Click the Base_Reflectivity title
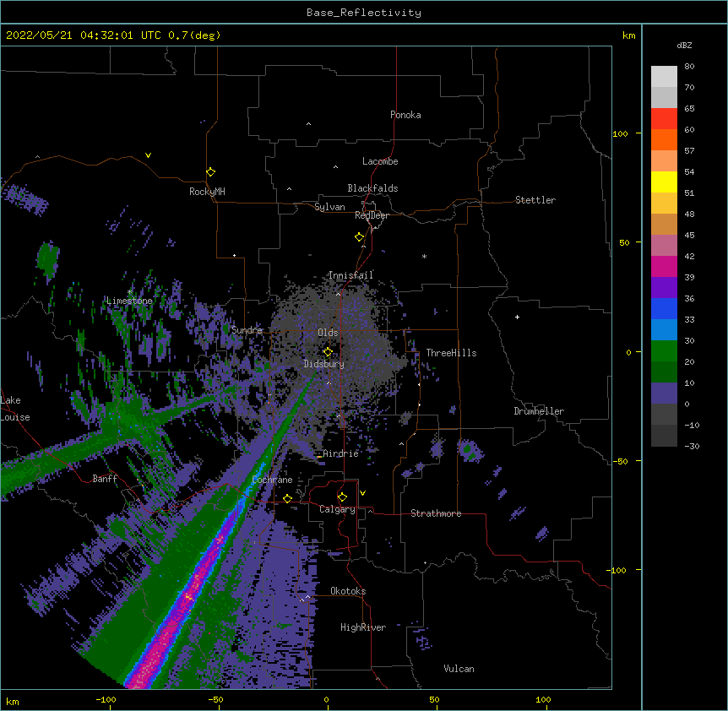Viewport: 728px width, 711px height. [364, 13]
